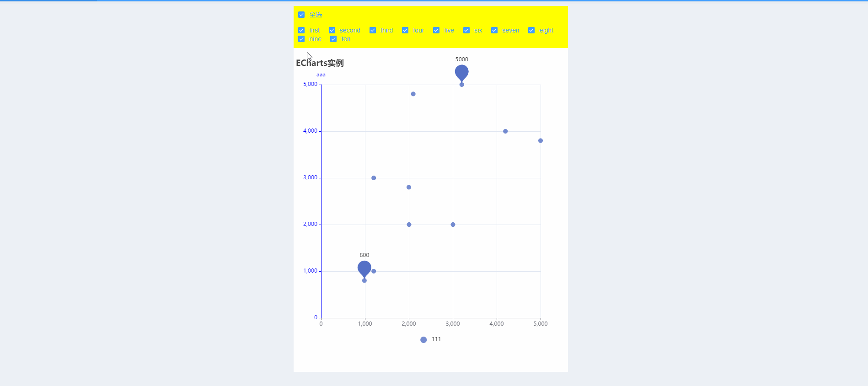Image resolution: width=868 pixels, height=386 pixels.
Task: Toggle the seven checkbox
Action: (x=494, y=30)
